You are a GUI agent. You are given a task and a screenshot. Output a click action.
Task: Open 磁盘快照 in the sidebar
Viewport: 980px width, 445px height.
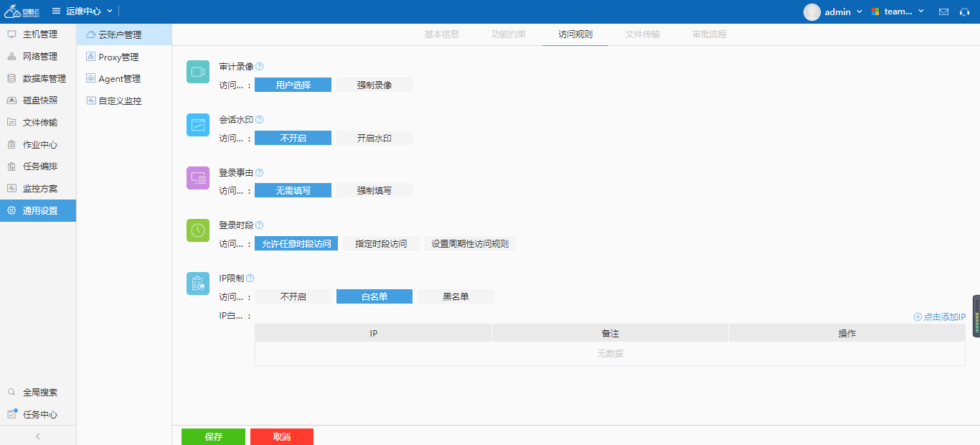pos(38,100)
